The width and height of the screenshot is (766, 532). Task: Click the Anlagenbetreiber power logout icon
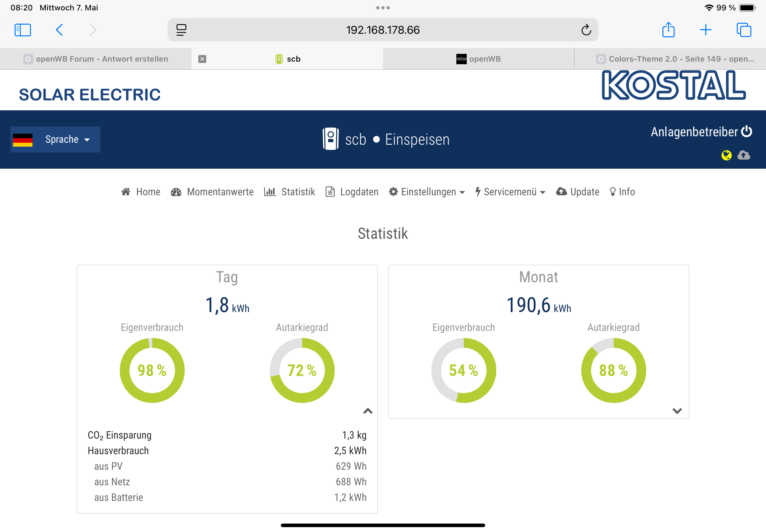click(746, 132)
